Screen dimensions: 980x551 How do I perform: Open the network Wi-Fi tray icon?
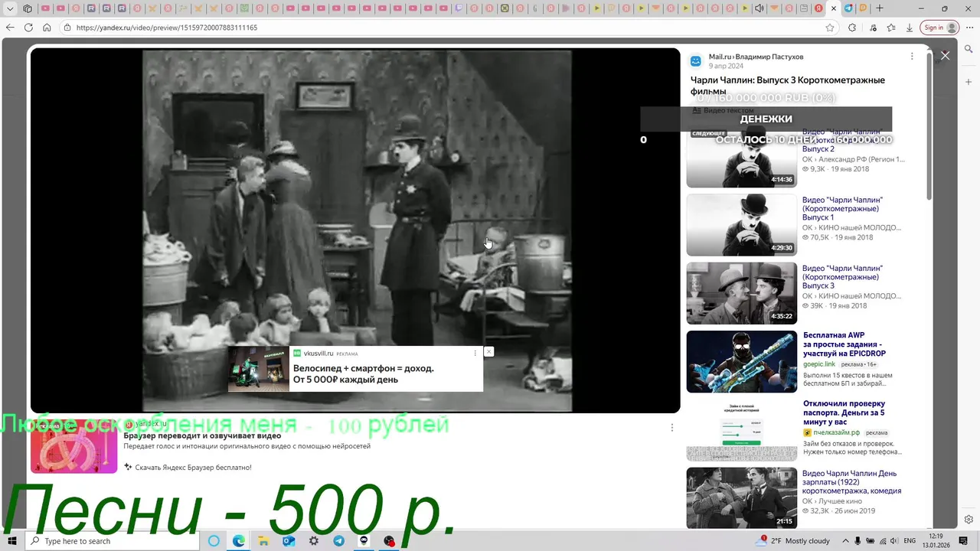click(x=882, y=541)
